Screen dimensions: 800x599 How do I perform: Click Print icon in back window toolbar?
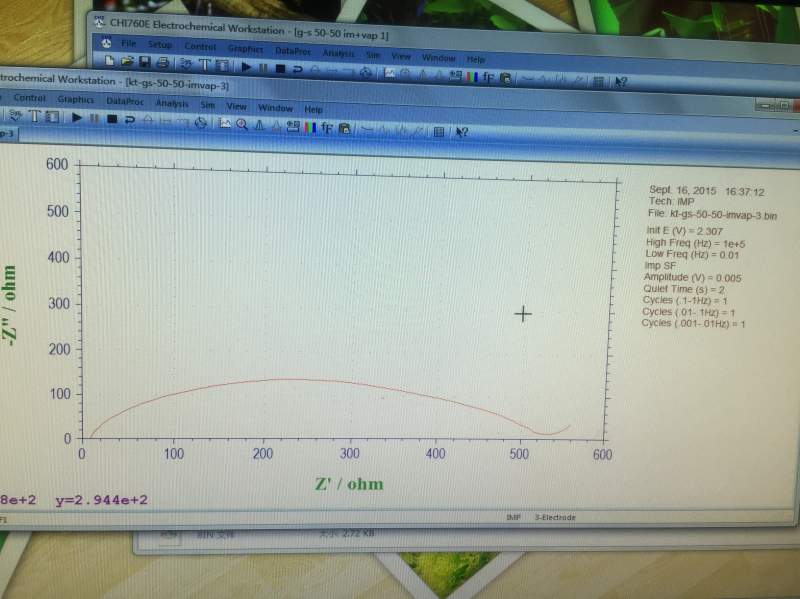[162, 63]
